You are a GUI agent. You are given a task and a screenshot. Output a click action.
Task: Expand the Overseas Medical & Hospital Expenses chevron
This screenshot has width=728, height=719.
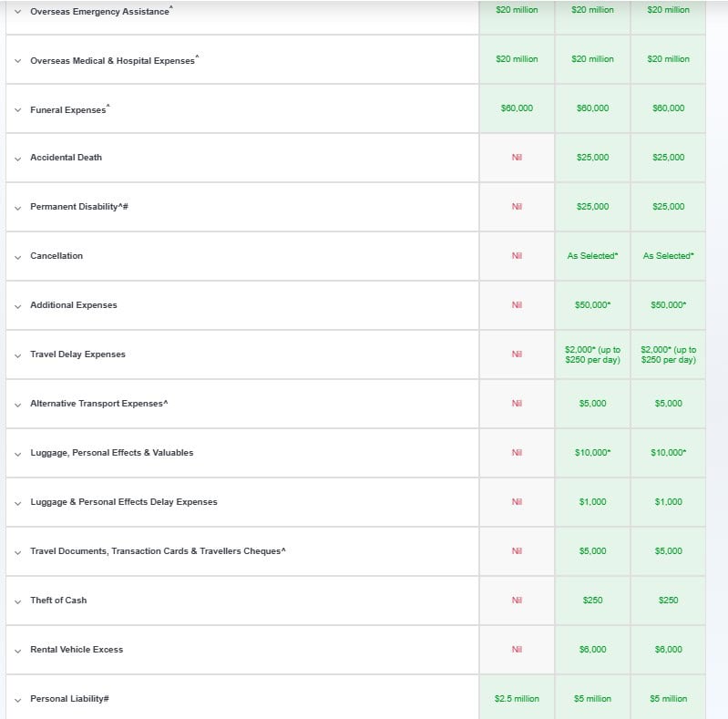(17, 60)
